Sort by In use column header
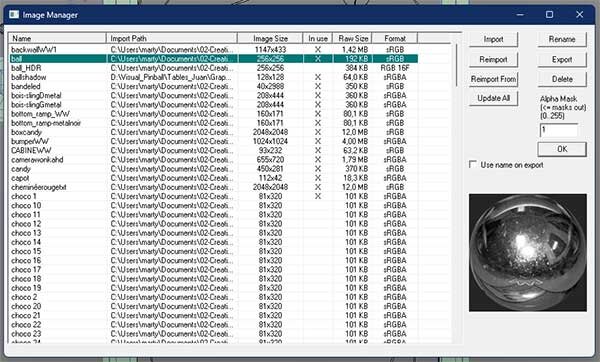Viewport: 600px width, 362px height. [x=318, y=38]
